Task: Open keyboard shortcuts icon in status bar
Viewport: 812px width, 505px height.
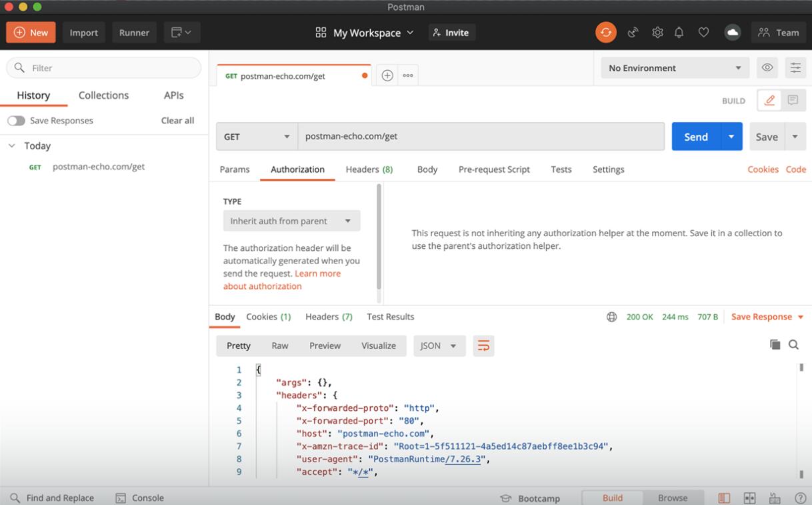Action: [x=775, y=498]
